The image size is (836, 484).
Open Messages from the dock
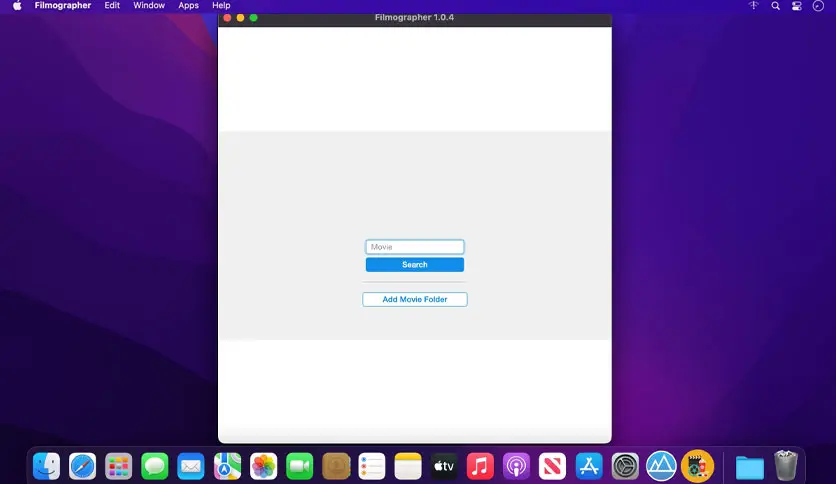[x=155, y=466]
